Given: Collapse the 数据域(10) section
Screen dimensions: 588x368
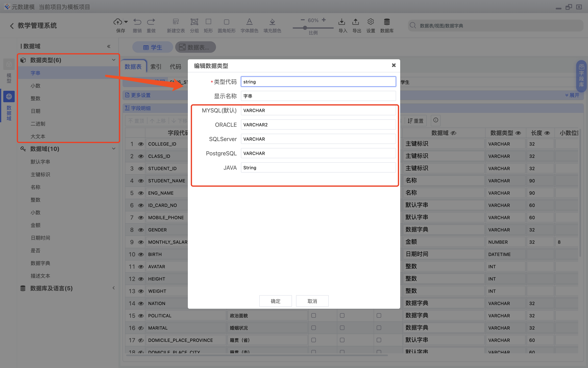Looking at the screenshot, I should (x=114, y=148).
